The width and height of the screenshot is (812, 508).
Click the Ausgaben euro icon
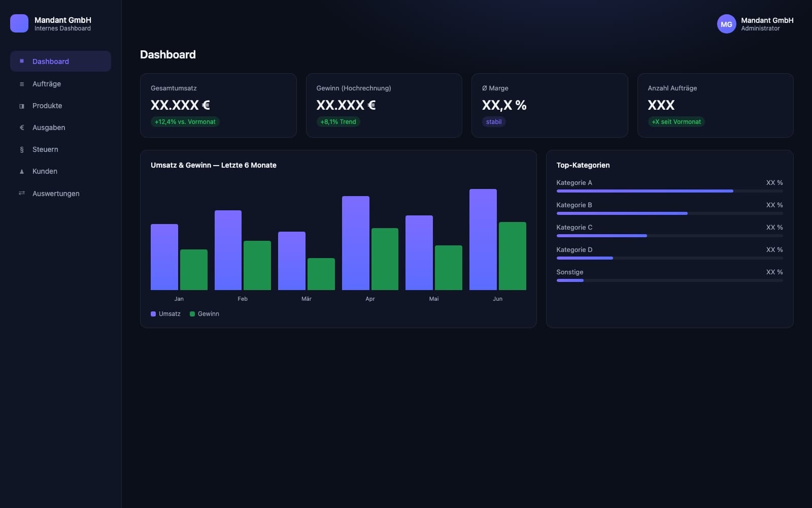point(22,128)
